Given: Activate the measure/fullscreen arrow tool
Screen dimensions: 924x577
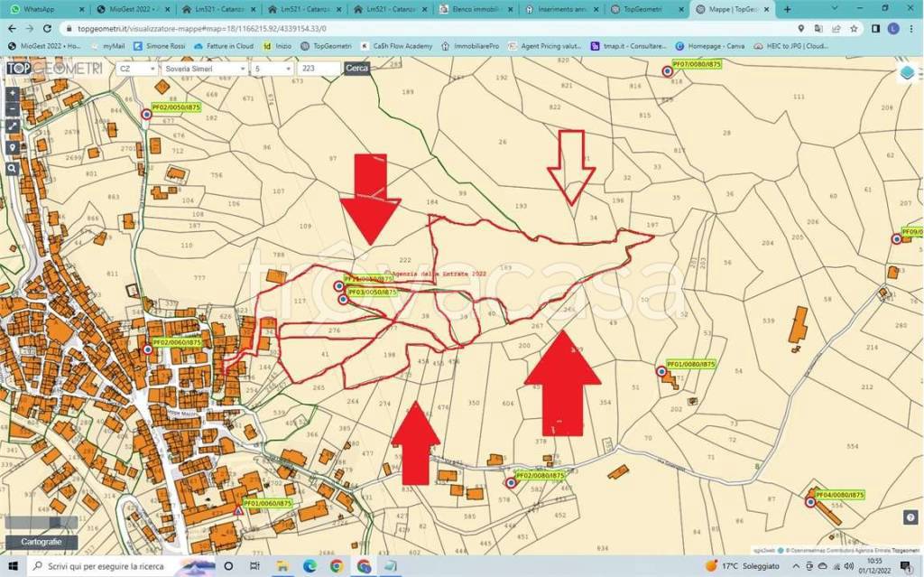Looking at the screenshot, I should [x=12, y=127].
